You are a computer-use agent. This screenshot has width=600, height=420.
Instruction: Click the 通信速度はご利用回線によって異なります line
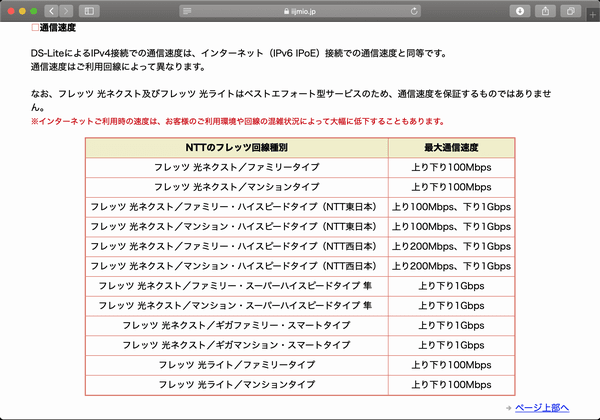coord(118,67)
